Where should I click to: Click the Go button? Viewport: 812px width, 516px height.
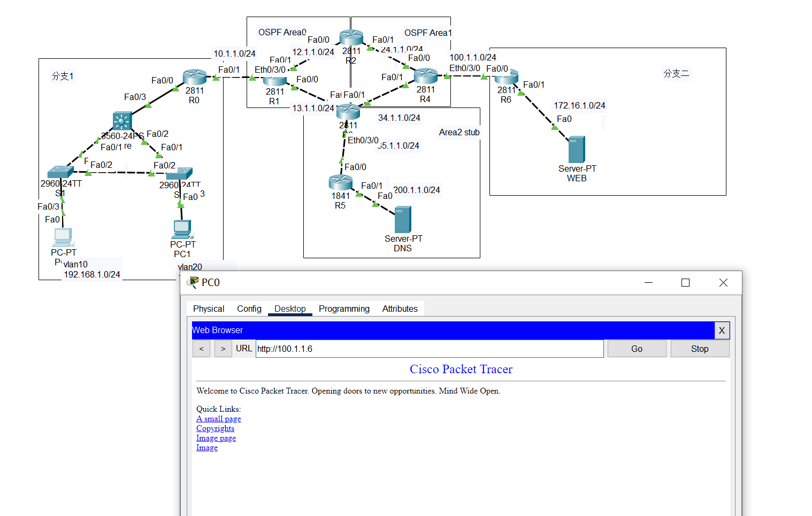tap(637, 349)
